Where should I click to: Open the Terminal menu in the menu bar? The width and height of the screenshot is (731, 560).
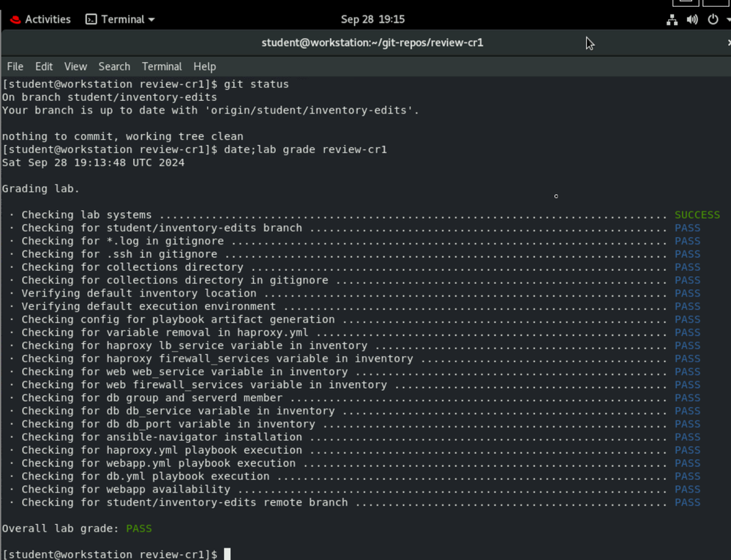click(x=162, y=67)
